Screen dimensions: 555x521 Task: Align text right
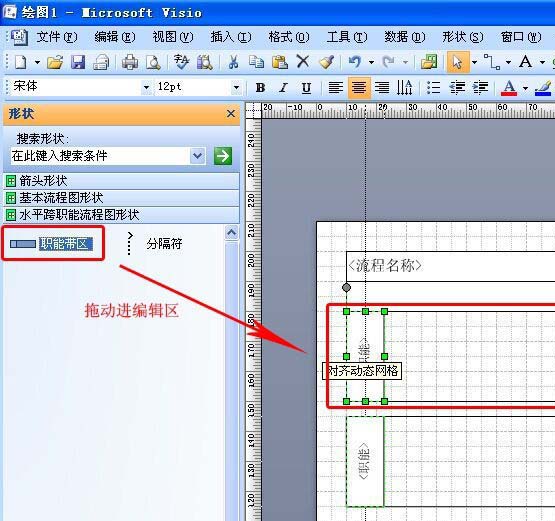coord(382,87)
